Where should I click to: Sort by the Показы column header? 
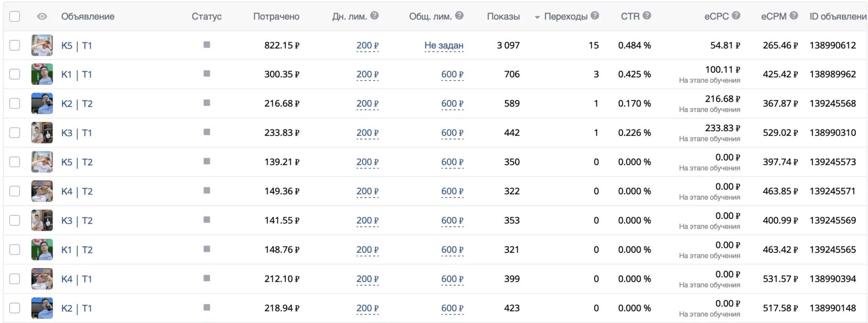point(503,16)
